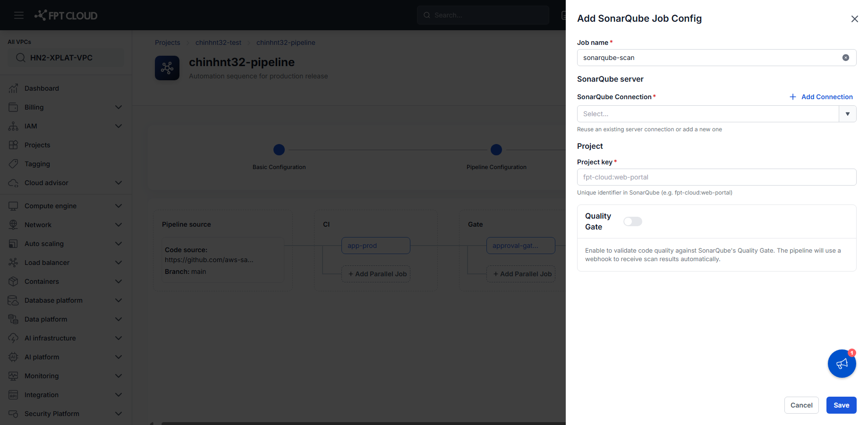This screenshot has width=868, height=425.
Task: Open the announcements megaphone button
Action: coord(842,364)
